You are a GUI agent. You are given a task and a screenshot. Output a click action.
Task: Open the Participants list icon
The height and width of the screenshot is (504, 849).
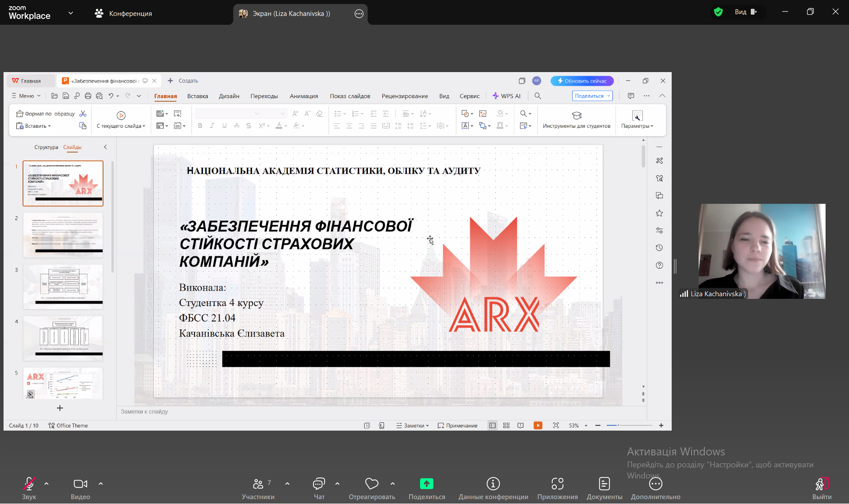pyautogui.click(x=258, y=484)
